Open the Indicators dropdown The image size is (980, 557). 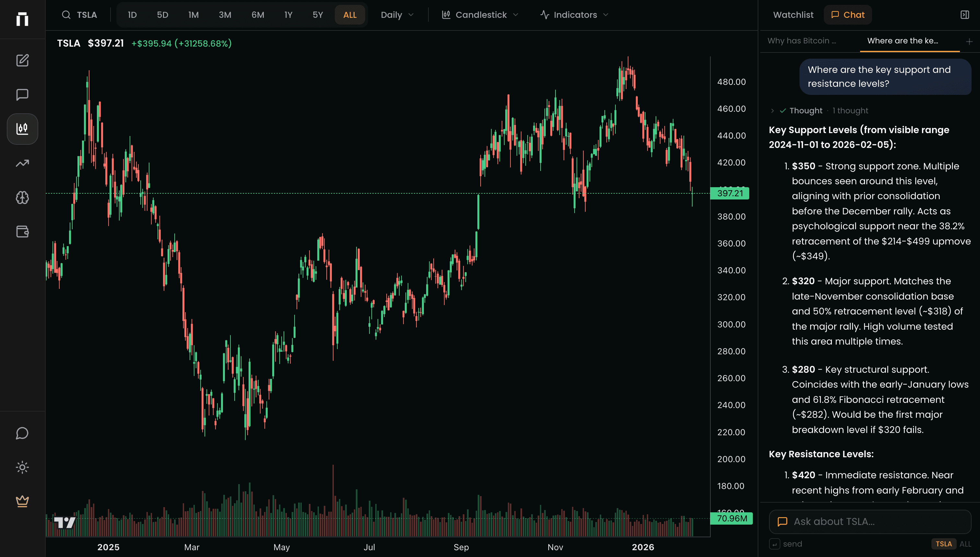pos(574,15)
